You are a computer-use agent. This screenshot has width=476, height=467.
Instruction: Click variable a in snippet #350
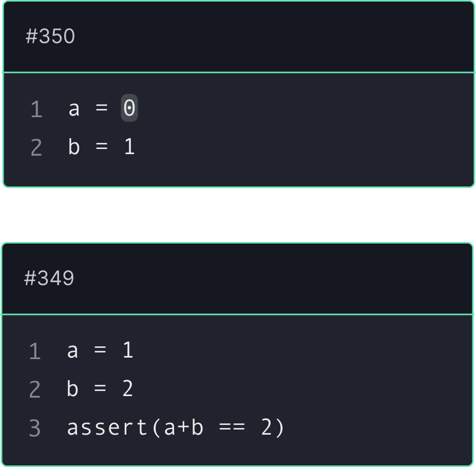click(74, 109)
